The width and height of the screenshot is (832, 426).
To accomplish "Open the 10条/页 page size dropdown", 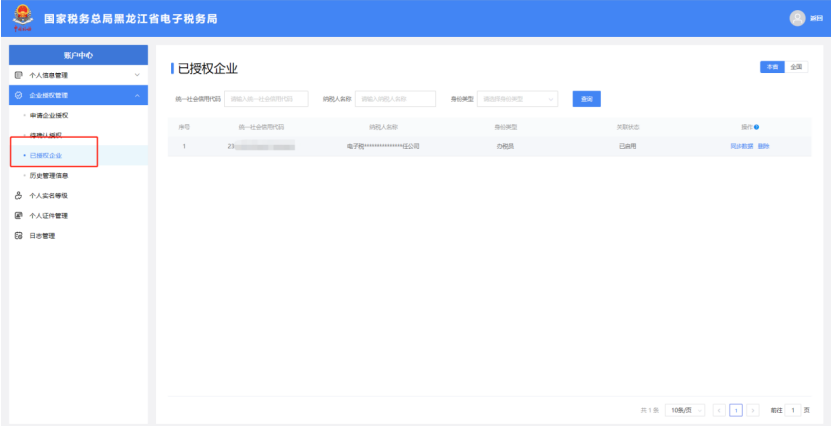I will [685, 410].
